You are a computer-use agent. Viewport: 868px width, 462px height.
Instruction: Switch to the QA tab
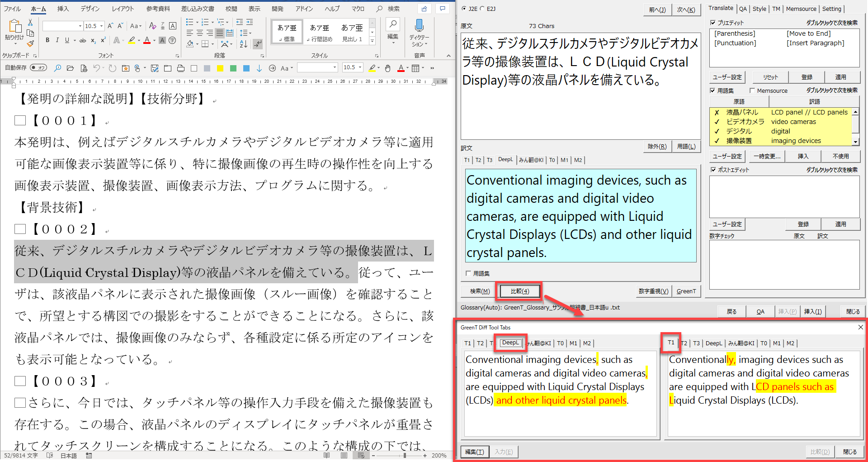(743, 9)
